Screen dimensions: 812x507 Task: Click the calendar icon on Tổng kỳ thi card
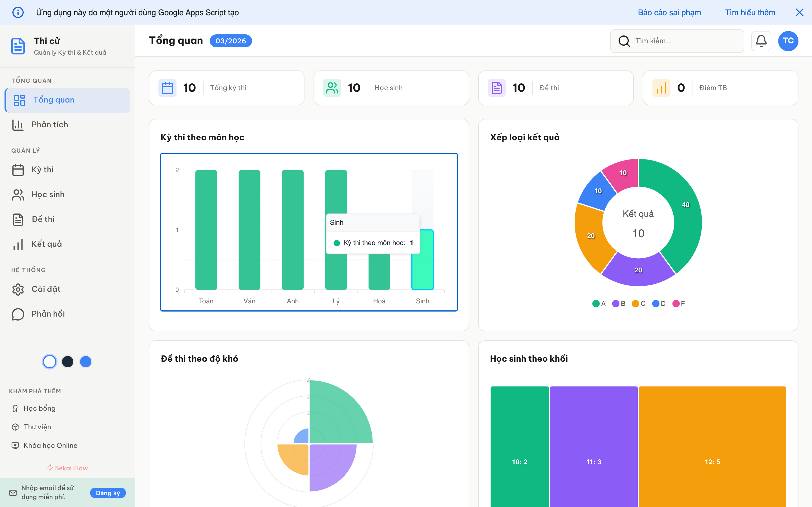(x=167, y=88)
